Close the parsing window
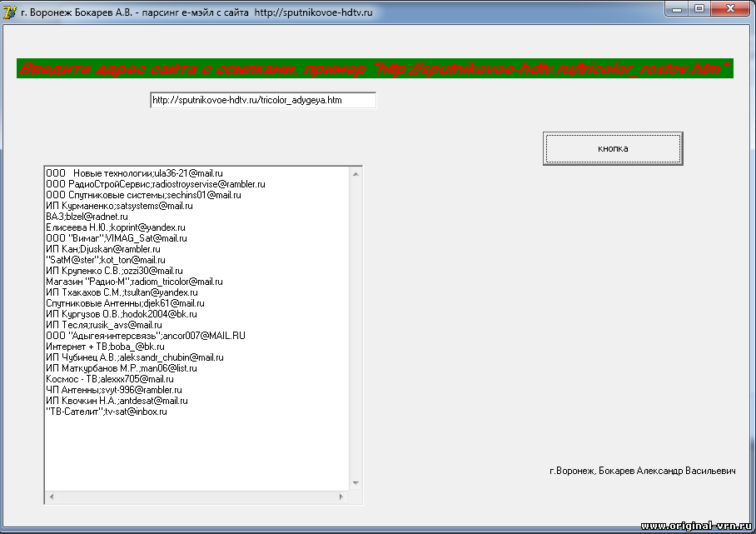Screen dimensions: 756x534 (731, 9)
